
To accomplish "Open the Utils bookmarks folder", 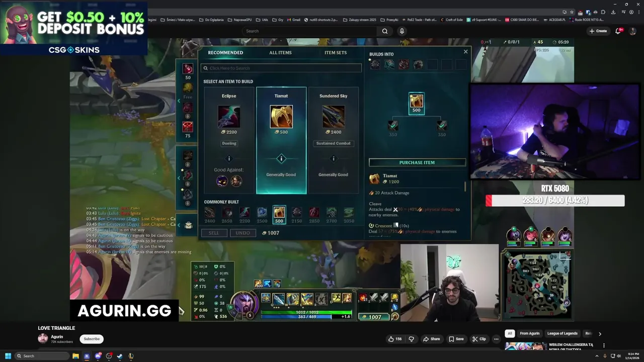I will [262, 20].
